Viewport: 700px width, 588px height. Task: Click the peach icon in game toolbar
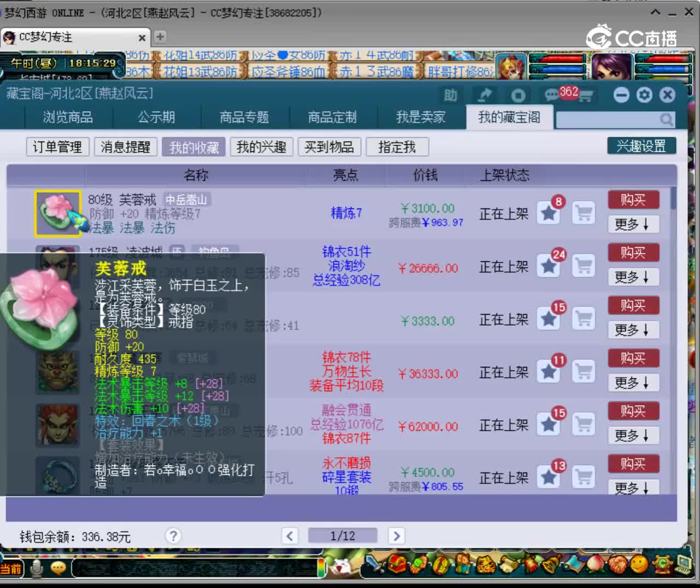tap(596, 565)
